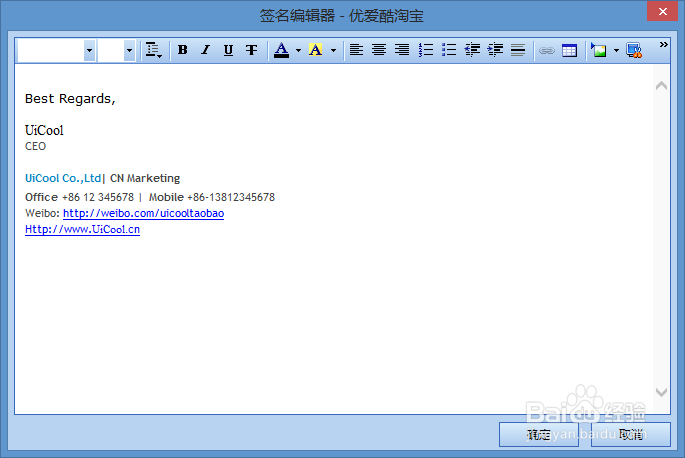
Task: Apply the yellow text highlight color
Action: pyautogui.click(x=315, y=50)
